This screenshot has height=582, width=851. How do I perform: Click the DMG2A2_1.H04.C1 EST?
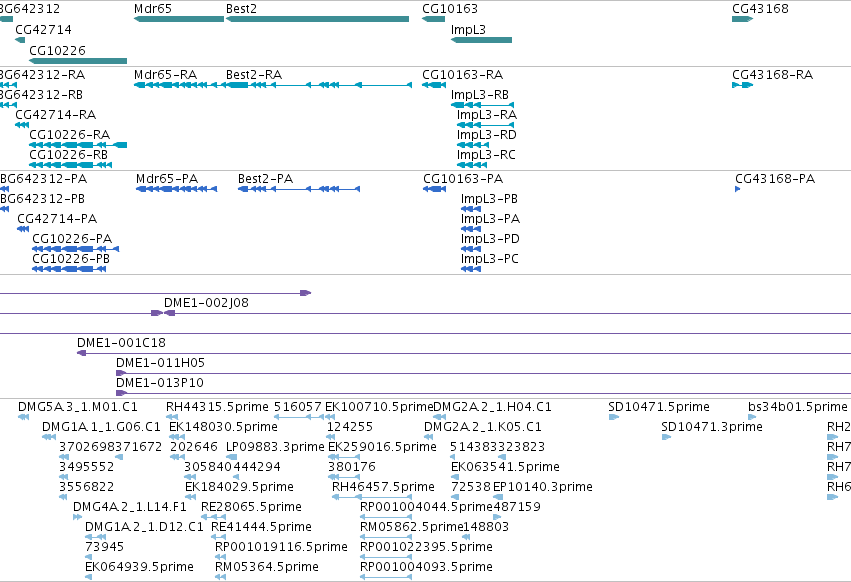440,417
